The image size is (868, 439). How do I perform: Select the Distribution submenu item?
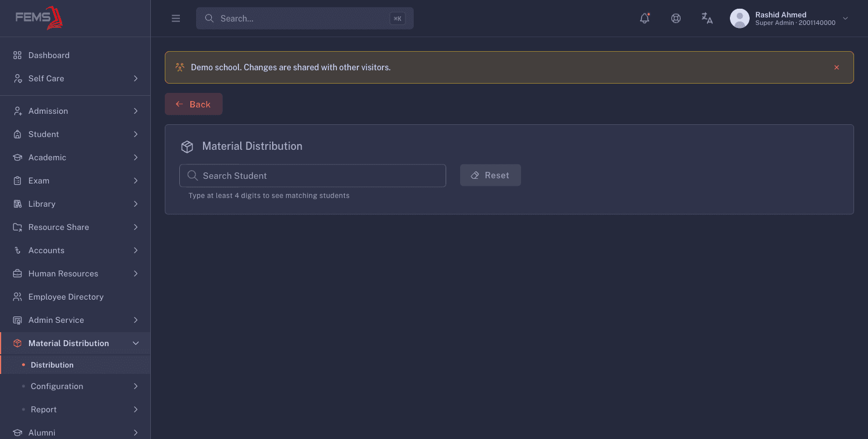pos(75,365)
